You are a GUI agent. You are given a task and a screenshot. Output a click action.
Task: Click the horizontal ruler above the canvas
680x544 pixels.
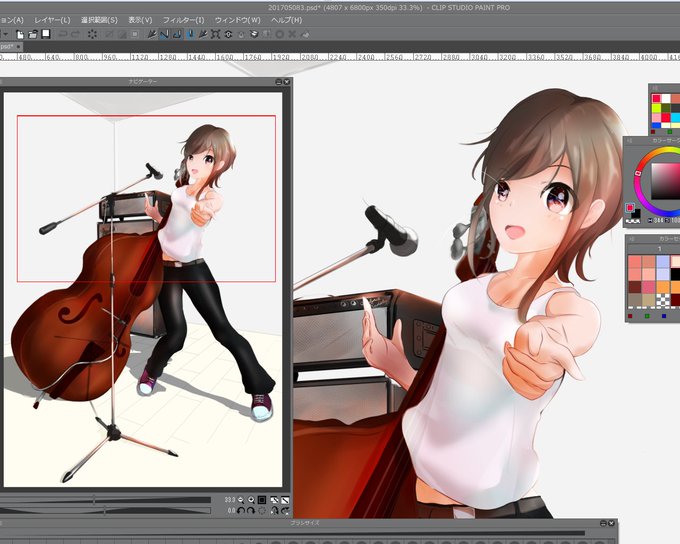(340, 57)
